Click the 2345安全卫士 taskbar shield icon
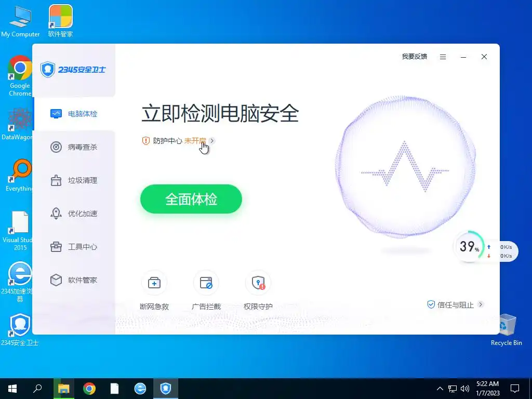The image size is (532, 399). [166, 389]
